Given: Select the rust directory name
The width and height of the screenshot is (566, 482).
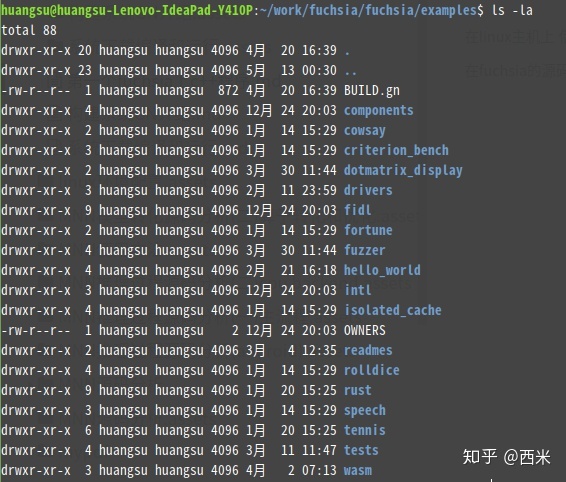Looking at the screenshot, I should pyautogui.click(x=357, y=390).
